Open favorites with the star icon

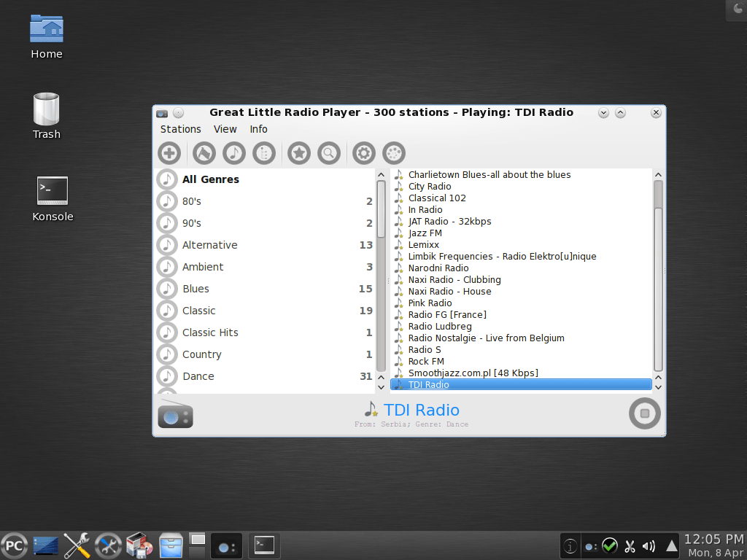298,153
